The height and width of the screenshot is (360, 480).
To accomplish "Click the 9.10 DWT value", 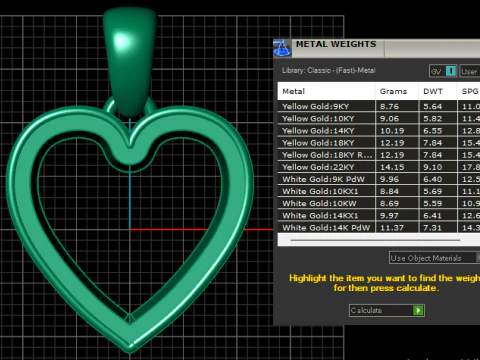I will tap(433, 167).
